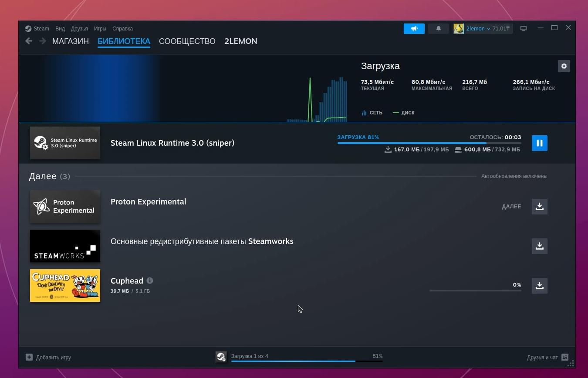The width and height of the screenshot is (588, 378).
Task: Open the notifications bell
Action: [x=439, y=29]
